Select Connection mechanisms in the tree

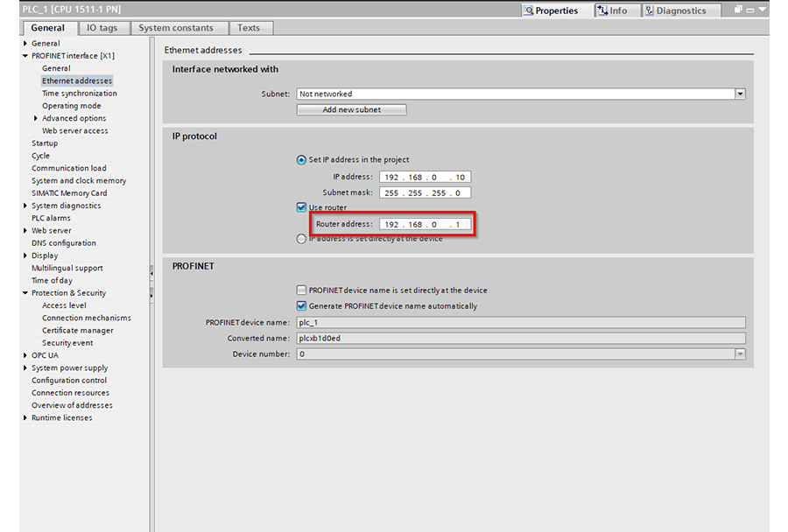[x=87, y=318]
